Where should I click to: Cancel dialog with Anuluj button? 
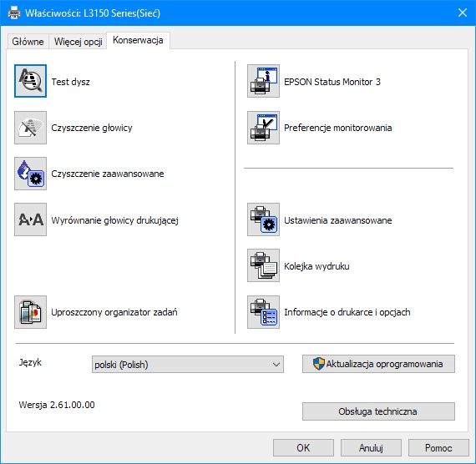371,448
